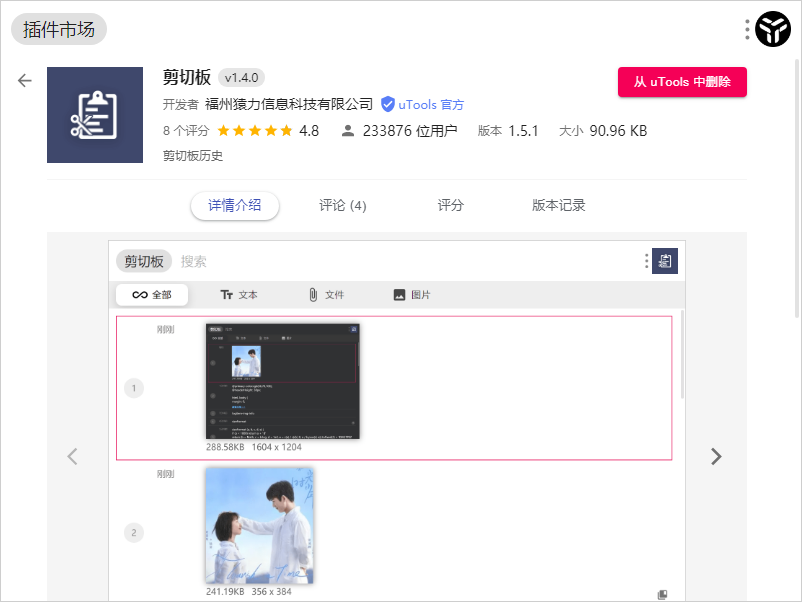Open the 版本记录 tab
This screenshot has width=802, height=602.
[559, 206]
